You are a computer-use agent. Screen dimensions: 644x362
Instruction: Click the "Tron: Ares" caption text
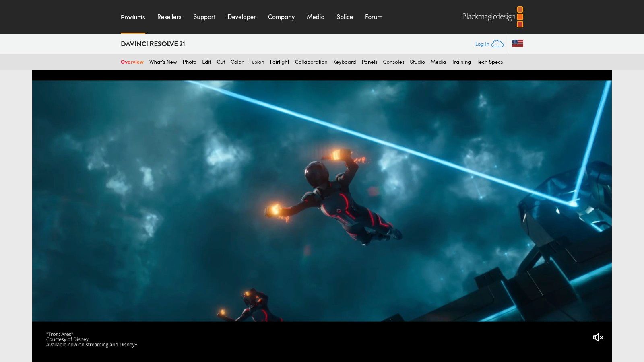60,334
